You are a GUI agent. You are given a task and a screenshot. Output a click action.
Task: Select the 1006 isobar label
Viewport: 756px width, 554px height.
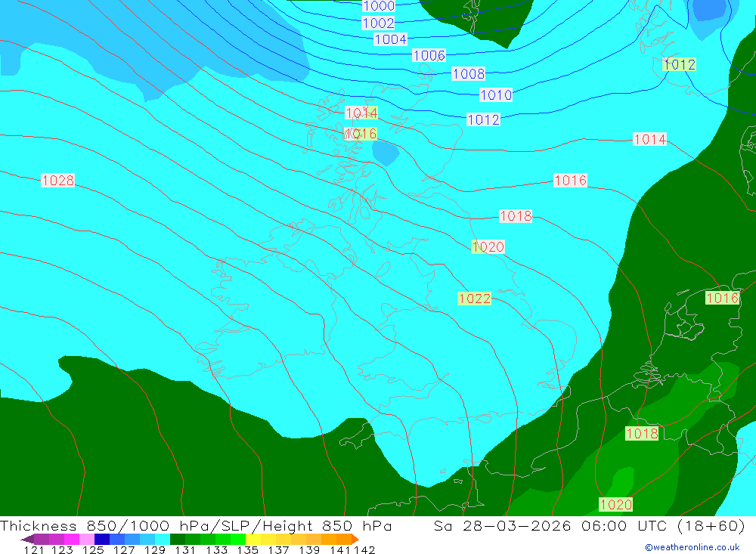point(429,55)
